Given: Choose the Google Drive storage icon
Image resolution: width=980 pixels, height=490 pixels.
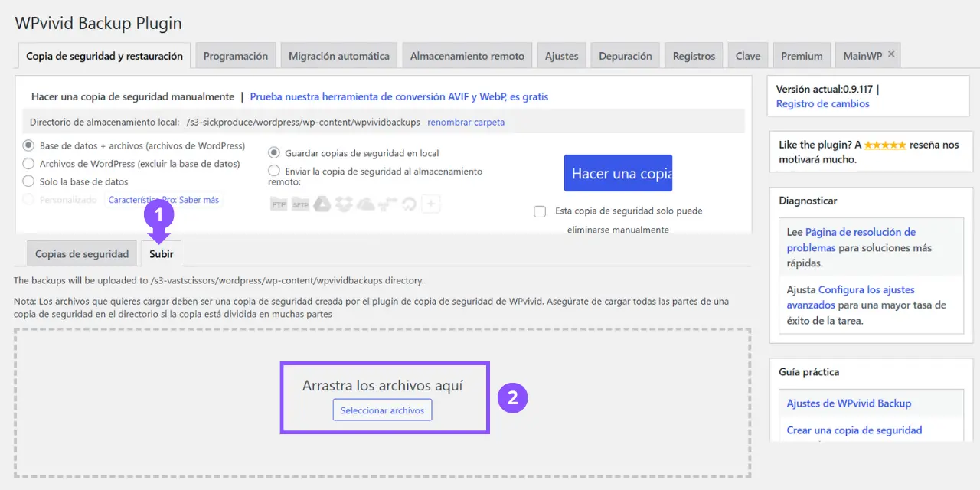Looking at the screenshot, I should point(322,204).
